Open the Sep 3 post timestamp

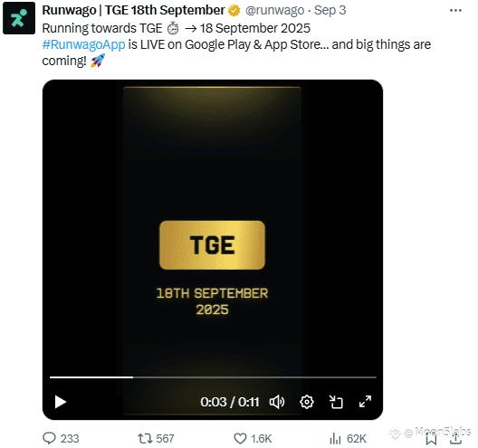[x=330, y=10]
